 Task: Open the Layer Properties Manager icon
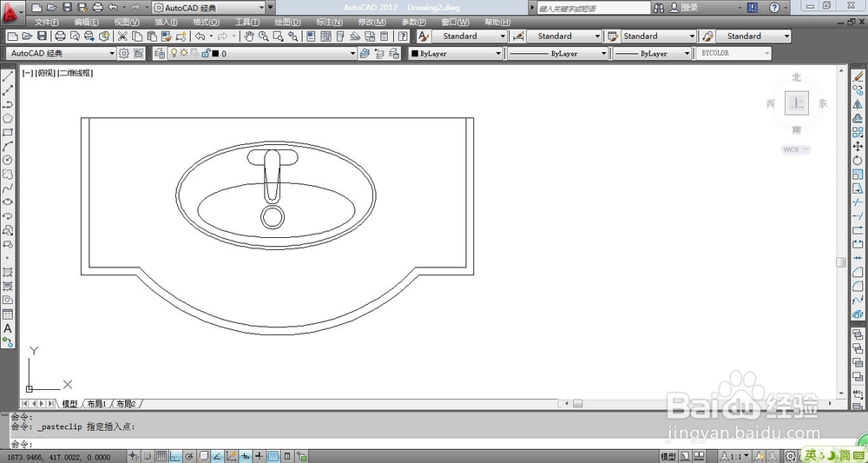click(160, 53)
